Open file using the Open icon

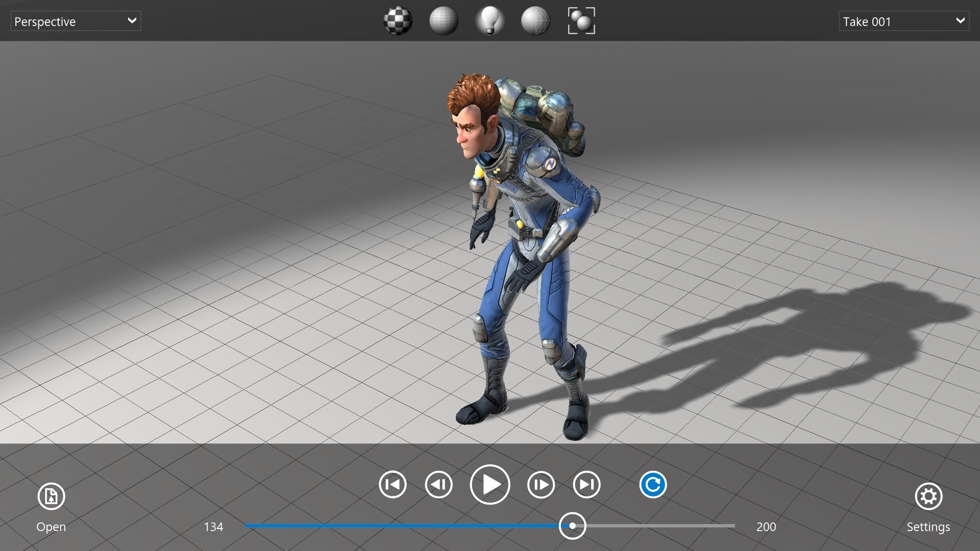tap(51, 496)
